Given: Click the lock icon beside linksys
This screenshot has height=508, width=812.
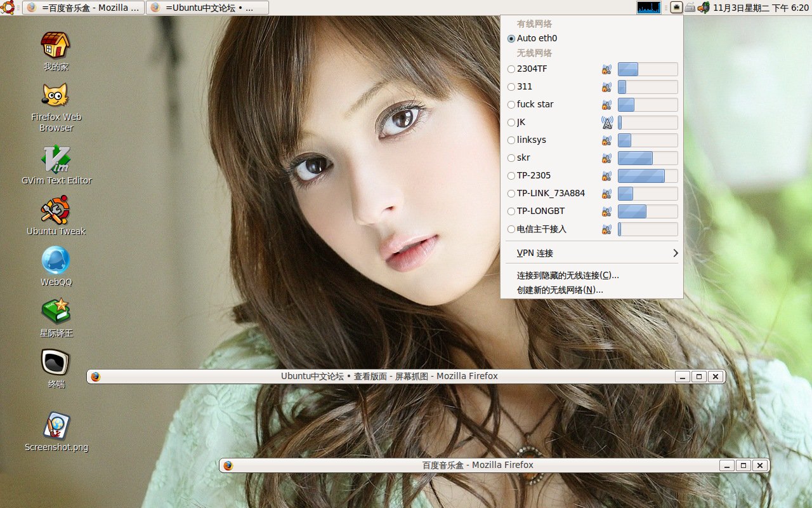Looking at the screenshot, I should [x=607, y=140].
